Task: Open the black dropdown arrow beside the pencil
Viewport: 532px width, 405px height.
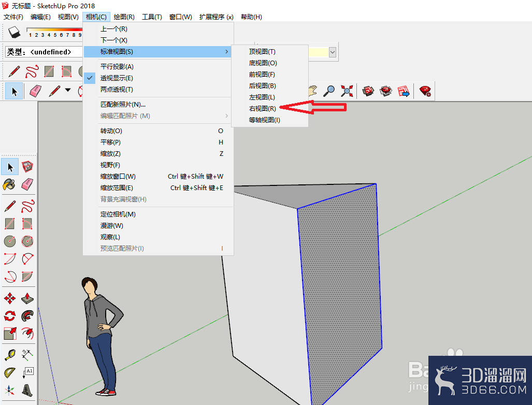Action: 68,90
